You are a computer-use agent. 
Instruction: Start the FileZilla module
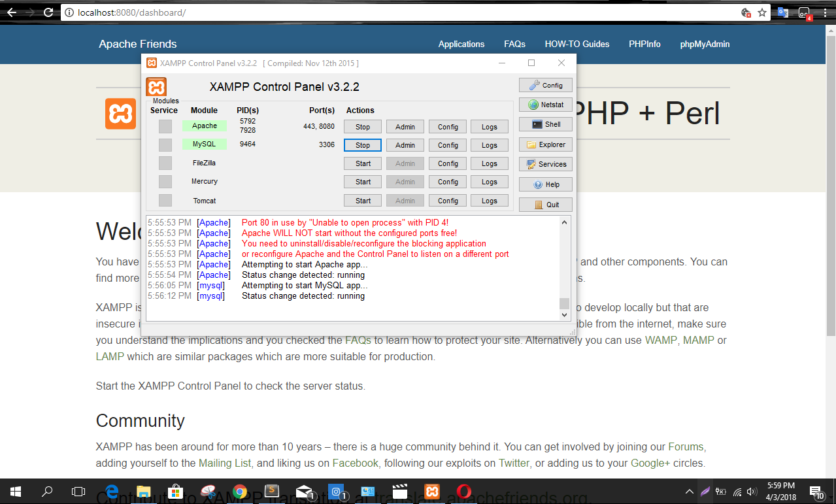point(363,163)
